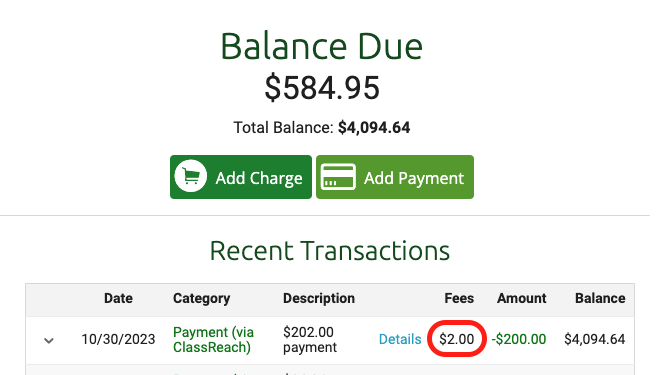The height and width of the screenshot is (375, 662).
Task: Click the $202.00 payment description cell
Action: point(310,340)
